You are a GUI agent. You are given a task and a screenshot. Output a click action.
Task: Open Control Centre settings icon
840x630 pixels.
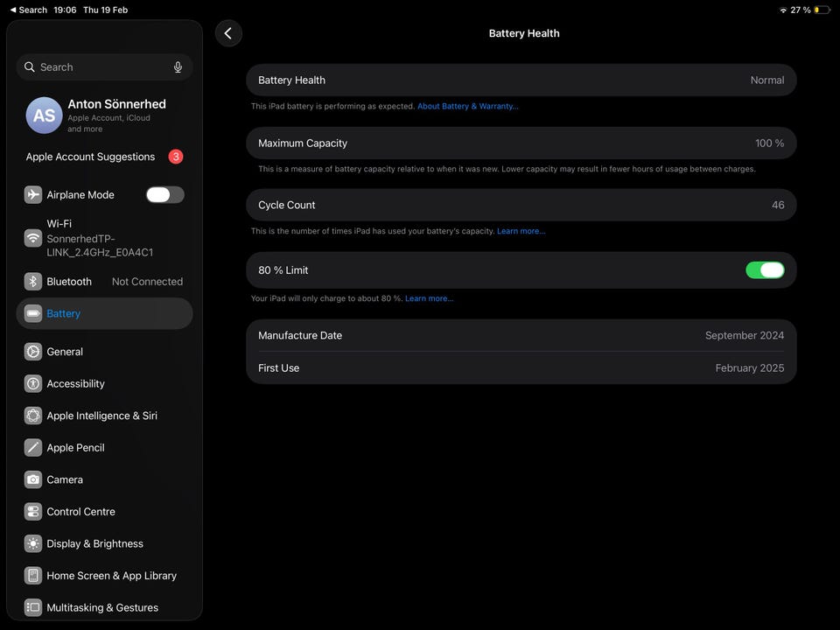click(x=33, y=512)
